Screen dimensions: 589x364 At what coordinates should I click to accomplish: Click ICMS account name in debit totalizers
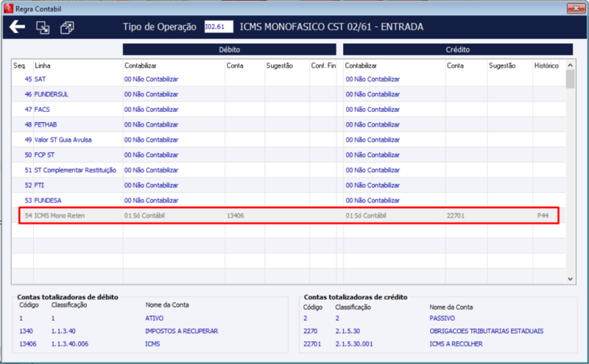coord(152,343)
